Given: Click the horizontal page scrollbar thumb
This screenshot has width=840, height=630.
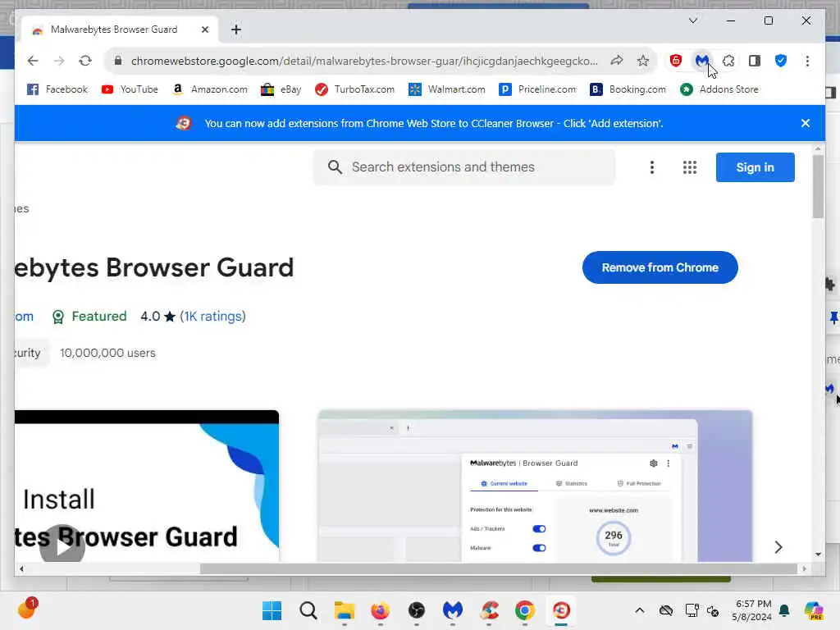Looking at the screenshot, I should pyautogui.click(x=498, y=569).
